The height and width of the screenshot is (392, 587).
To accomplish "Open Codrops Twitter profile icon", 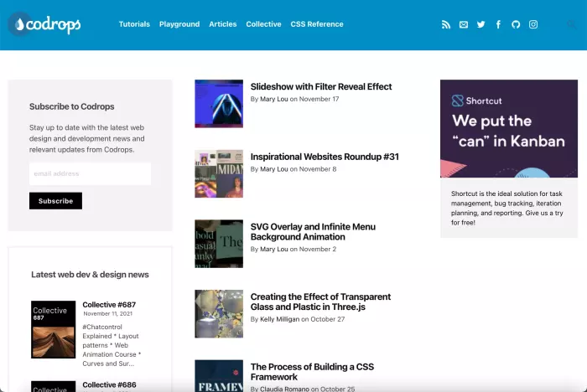I will [x=481, y=24].
